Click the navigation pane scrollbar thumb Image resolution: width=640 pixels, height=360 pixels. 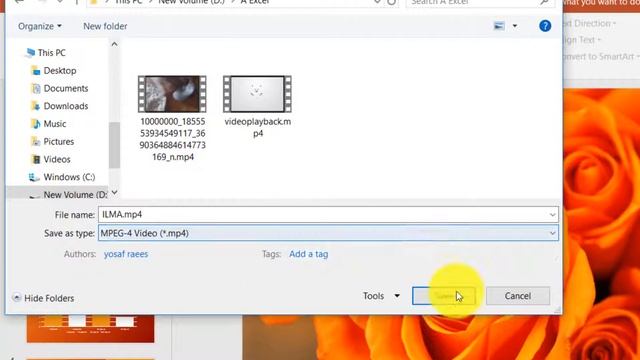point(114,145)
